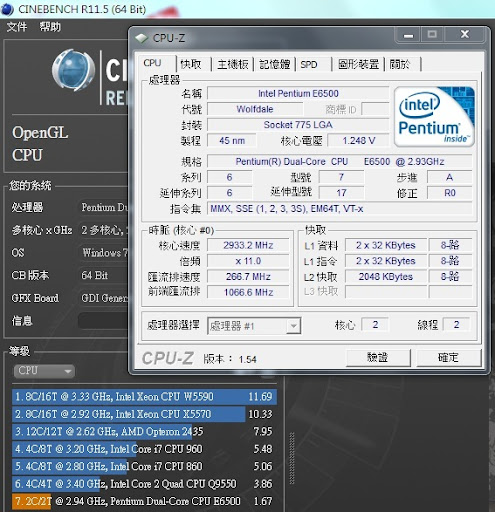Select ranking row Core 2 Quad Q9550

[x=144, y=484]
